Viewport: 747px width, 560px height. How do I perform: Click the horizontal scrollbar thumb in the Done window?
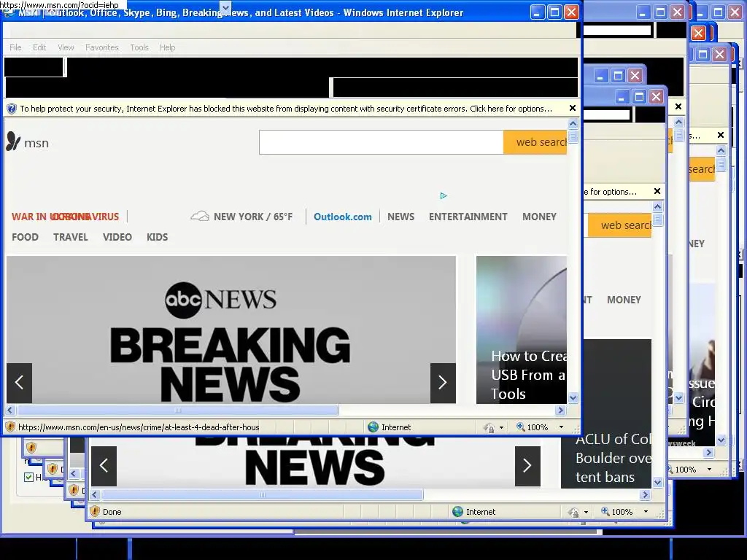[x=263, y=495]
